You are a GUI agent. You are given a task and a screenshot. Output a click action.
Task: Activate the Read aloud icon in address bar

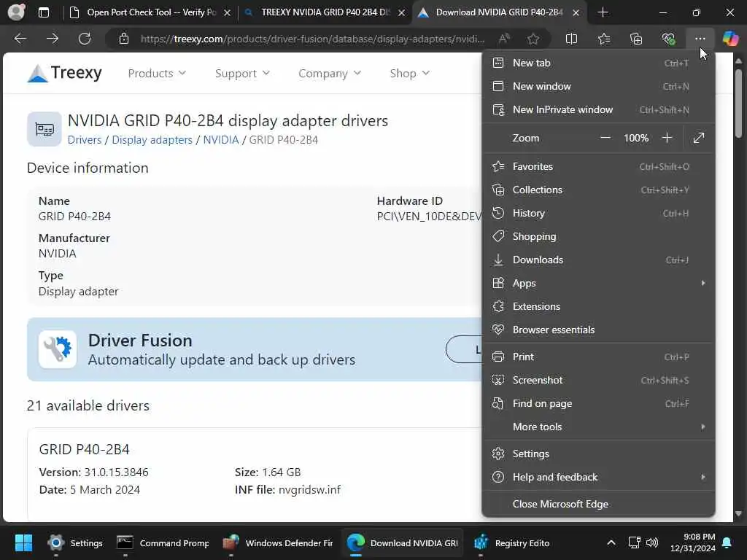(504, 39)
